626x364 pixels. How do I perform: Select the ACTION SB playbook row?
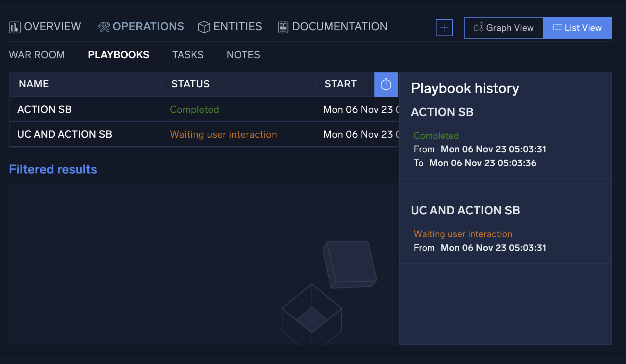pyautogui.click(x=44, y=109)
